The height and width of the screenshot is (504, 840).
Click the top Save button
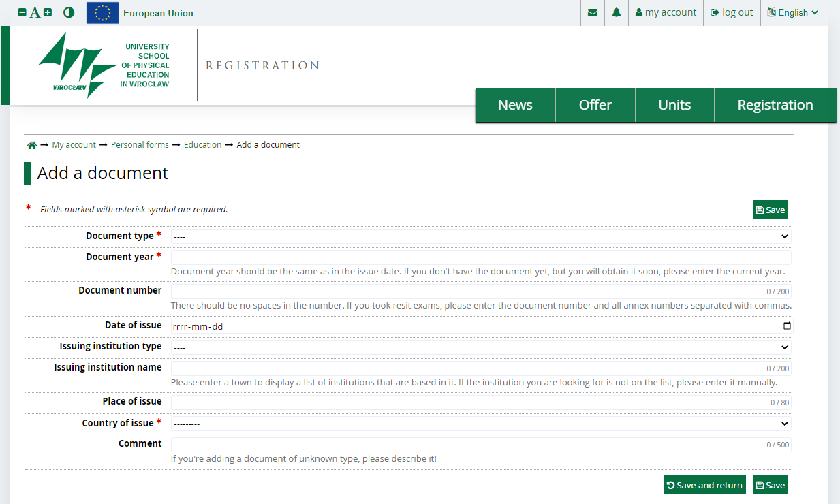pyautogui.click(x=771, y=210)
